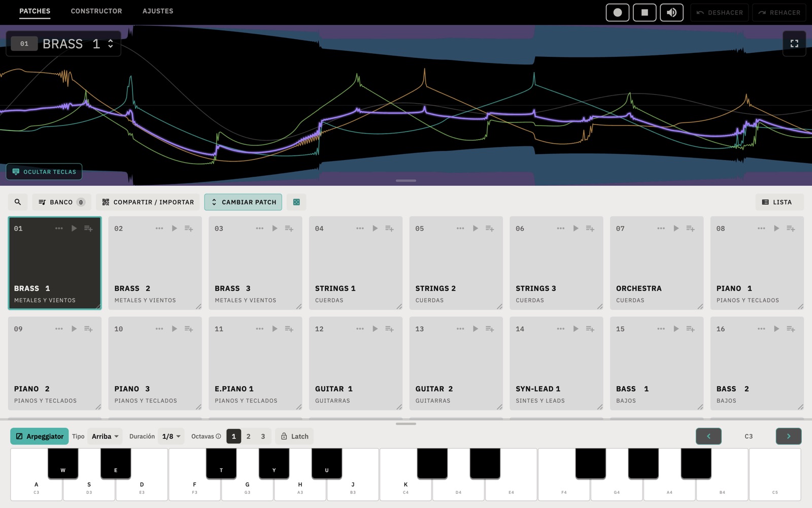Switch to the Constructor tab
The image size is (812, 508).
pos(96,11)
